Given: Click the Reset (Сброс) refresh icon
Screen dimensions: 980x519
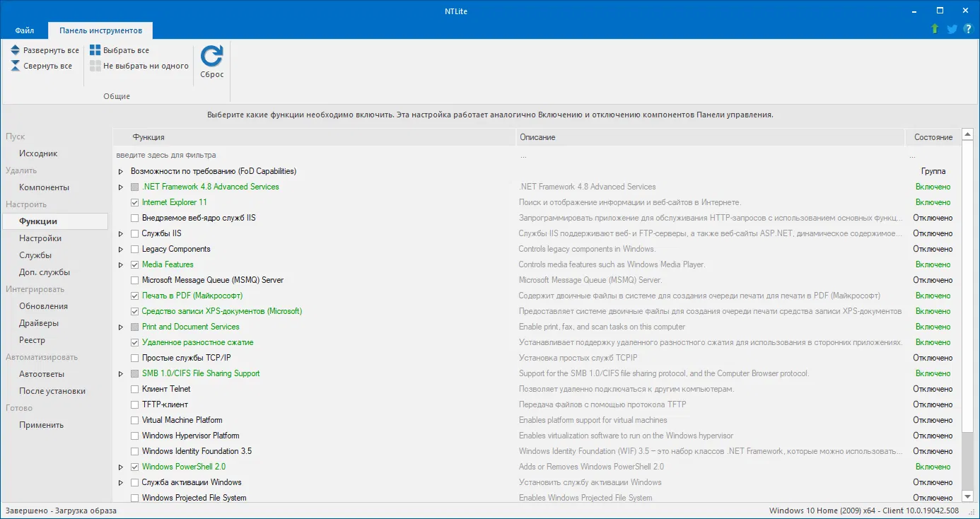Looking at the screenshot, I should tap(211, 57).
